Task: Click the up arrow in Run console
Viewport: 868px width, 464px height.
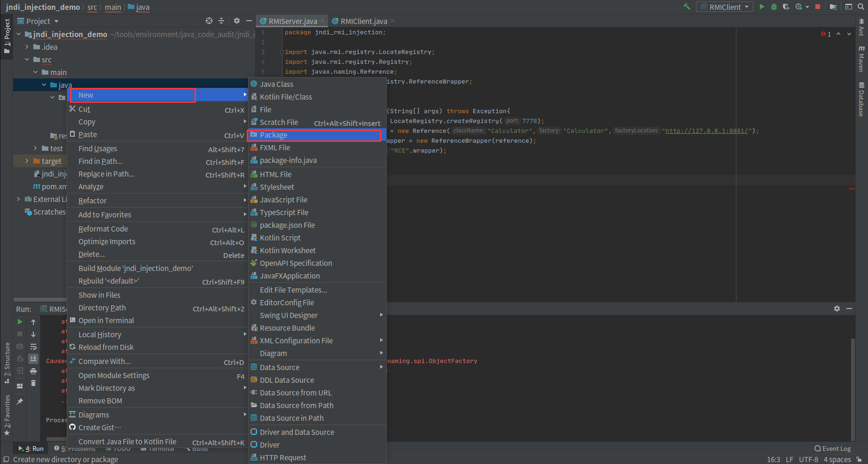Action: click(x=33, y=322)
